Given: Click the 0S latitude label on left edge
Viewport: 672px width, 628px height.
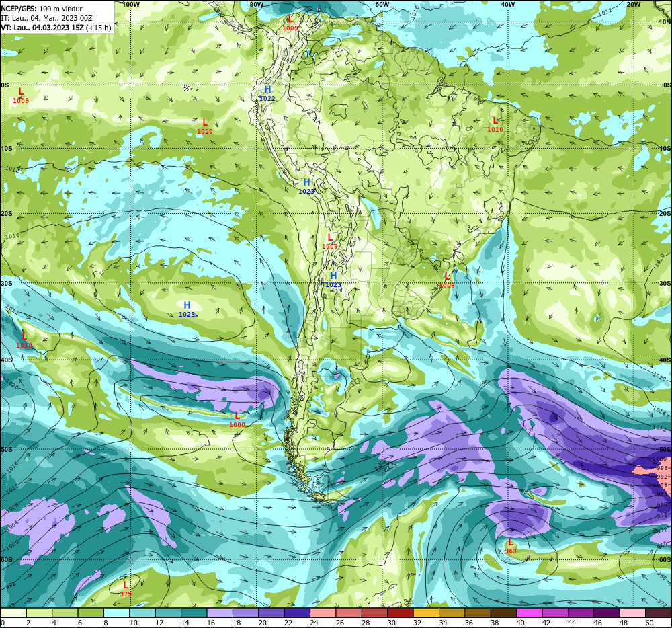Looking at the screenshot, I should point(5,85).
